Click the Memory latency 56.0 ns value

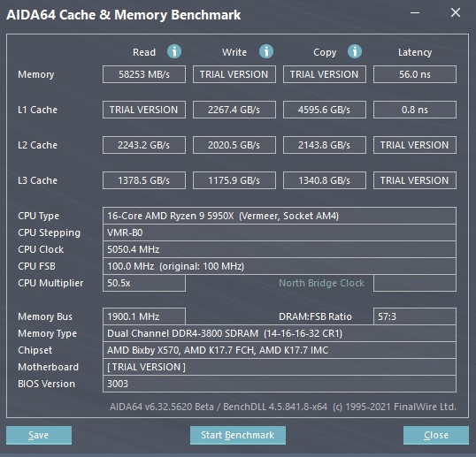click(x=415, y=74)
